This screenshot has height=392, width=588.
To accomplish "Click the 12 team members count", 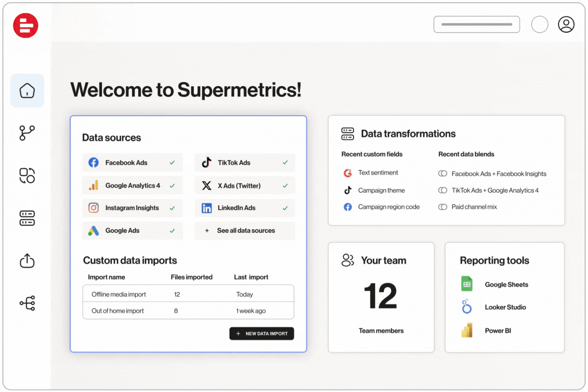I will click(x=381, y=296).
